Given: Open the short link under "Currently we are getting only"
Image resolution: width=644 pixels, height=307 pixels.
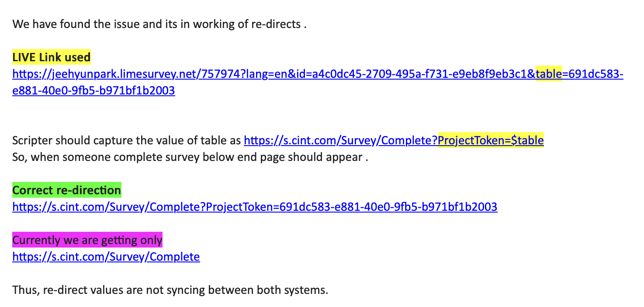Looking at the screenshot, I should click(106, 257).
